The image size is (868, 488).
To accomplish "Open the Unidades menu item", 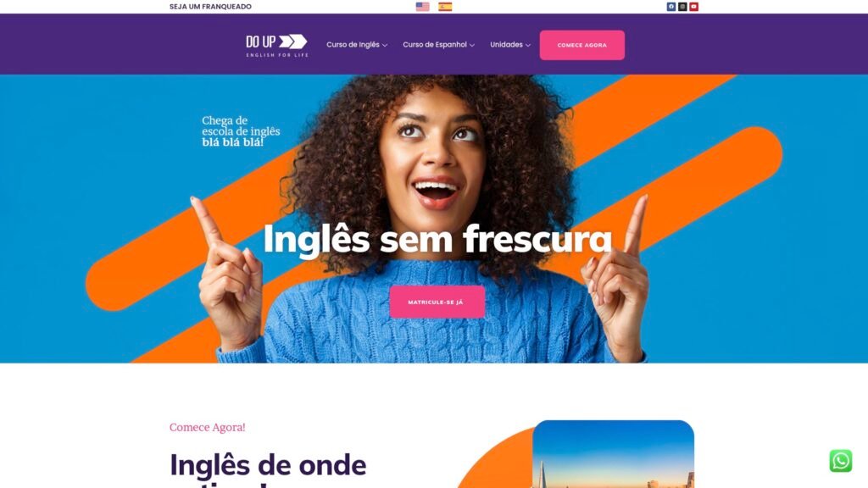I will point(506,45).
